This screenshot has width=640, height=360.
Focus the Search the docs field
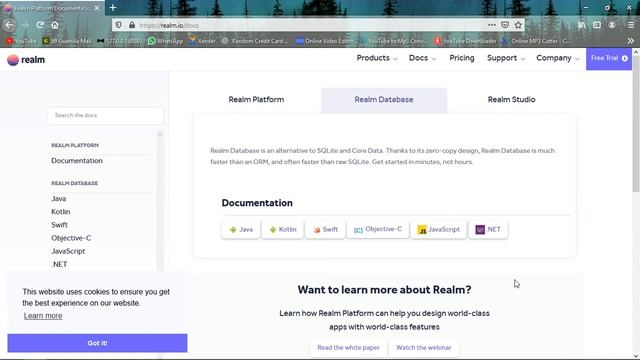pyautogui.click(x=106, y=116)
